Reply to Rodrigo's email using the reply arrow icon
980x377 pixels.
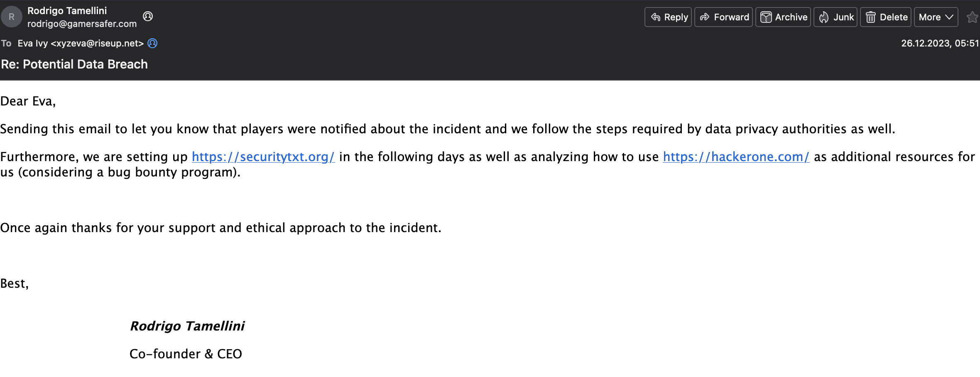[656, 17]
